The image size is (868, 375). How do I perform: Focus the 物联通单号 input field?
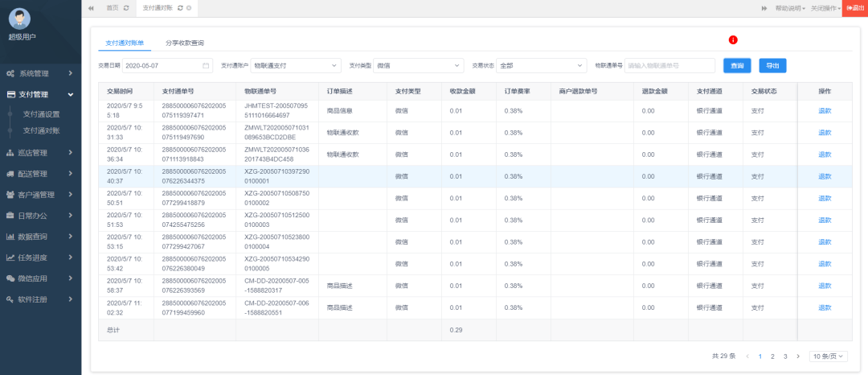click(669, 65)
